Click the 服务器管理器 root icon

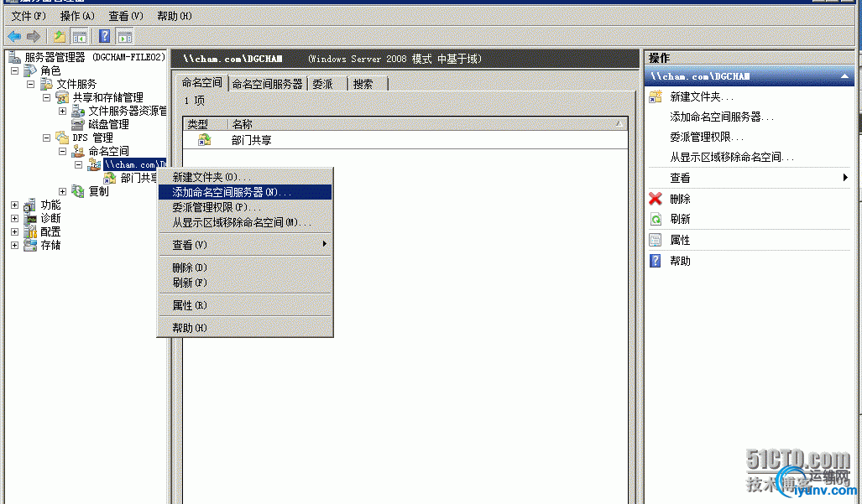click(x=15, y=57)
